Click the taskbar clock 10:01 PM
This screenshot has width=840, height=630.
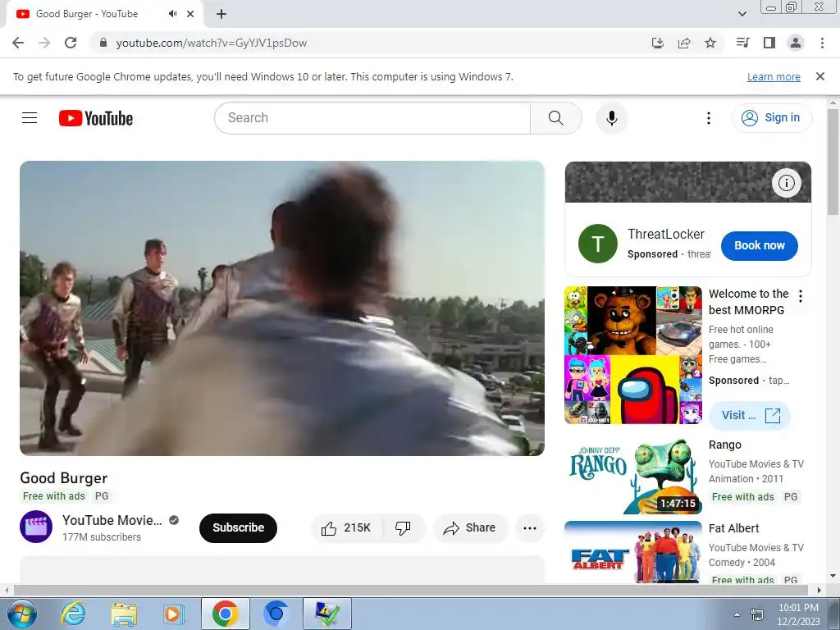[x=798, y=608]
